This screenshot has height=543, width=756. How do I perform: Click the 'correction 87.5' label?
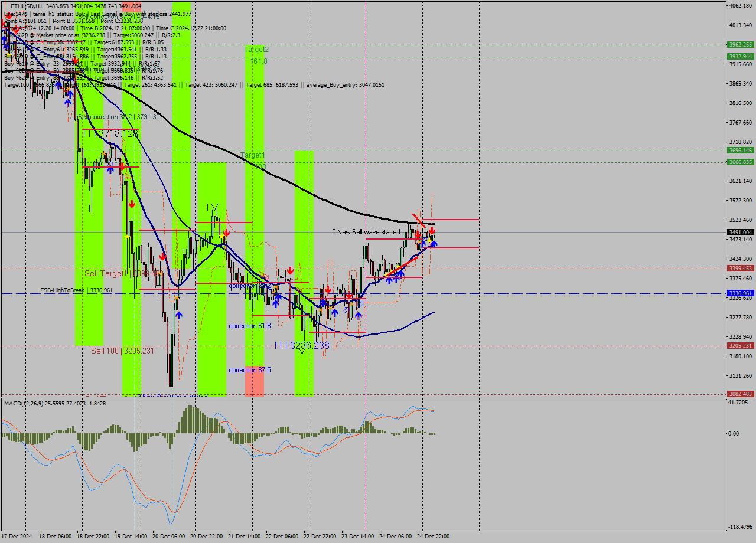pos(250,370)
